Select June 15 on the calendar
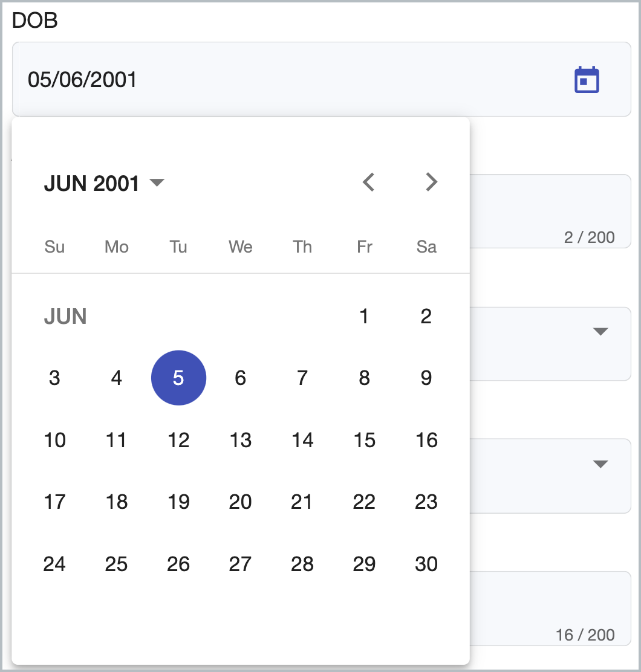Image resolution: width=641 pixels, height=672 pixels. 364,440
